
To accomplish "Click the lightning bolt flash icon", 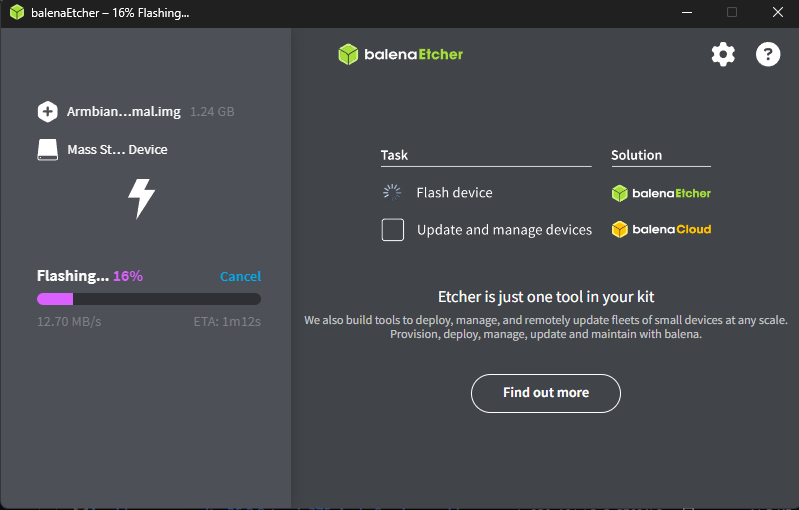I will pos(141,199).
